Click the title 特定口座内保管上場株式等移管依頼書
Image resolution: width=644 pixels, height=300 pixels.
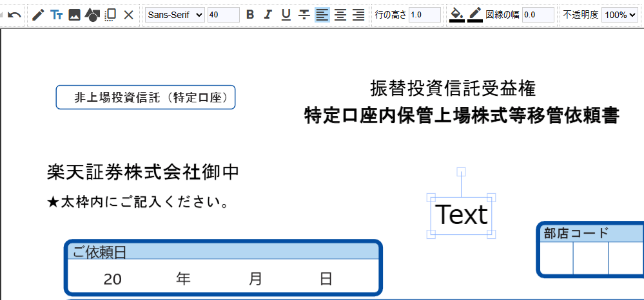(x=462, y=115)
